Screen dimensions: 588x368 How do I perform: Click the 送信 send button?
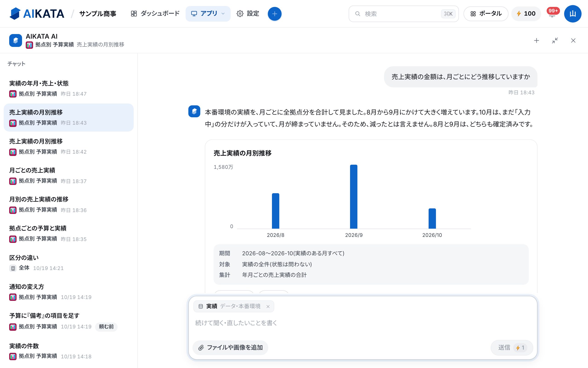pos(512,348)
